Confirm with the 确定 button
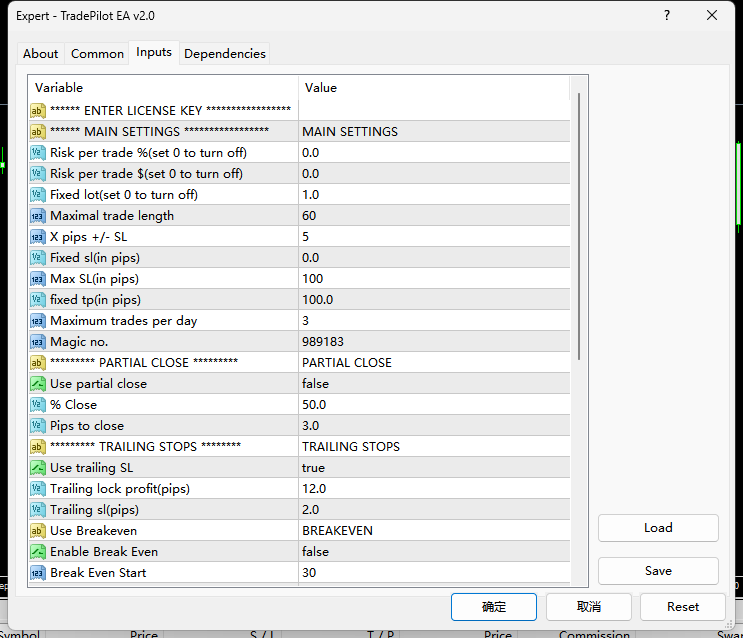This screenshot has height=638, width=743. point(494,607)
